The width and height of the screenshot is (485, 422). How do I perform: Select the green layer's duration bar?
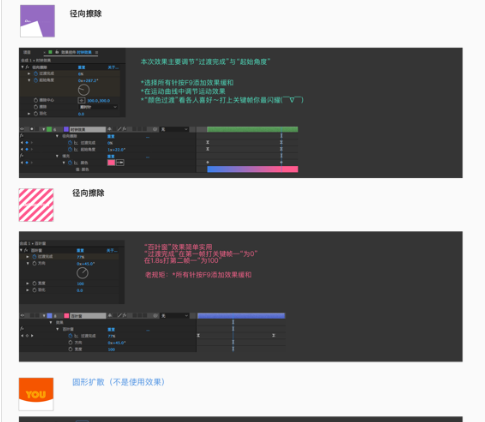click(x=252, y=129)
